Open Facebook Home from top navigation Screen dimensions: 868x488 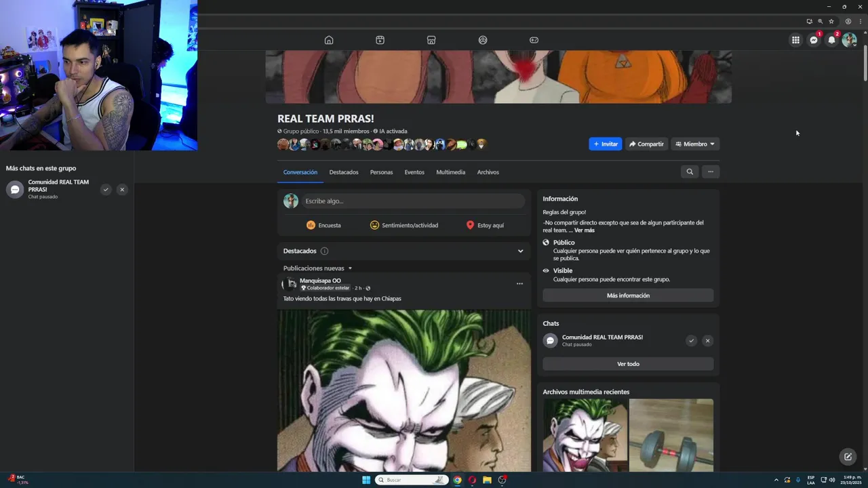[329, 40]
